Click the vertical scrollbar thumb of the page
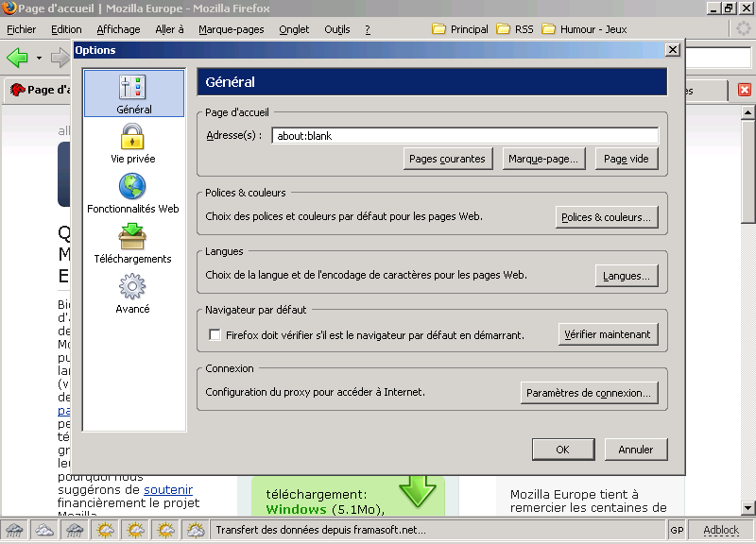756x544 pixels. point(747,171)
